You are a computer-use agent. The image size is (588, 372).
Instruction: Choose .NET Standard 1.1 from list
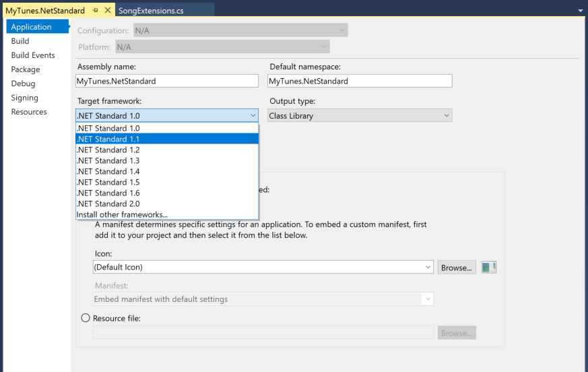167,139
